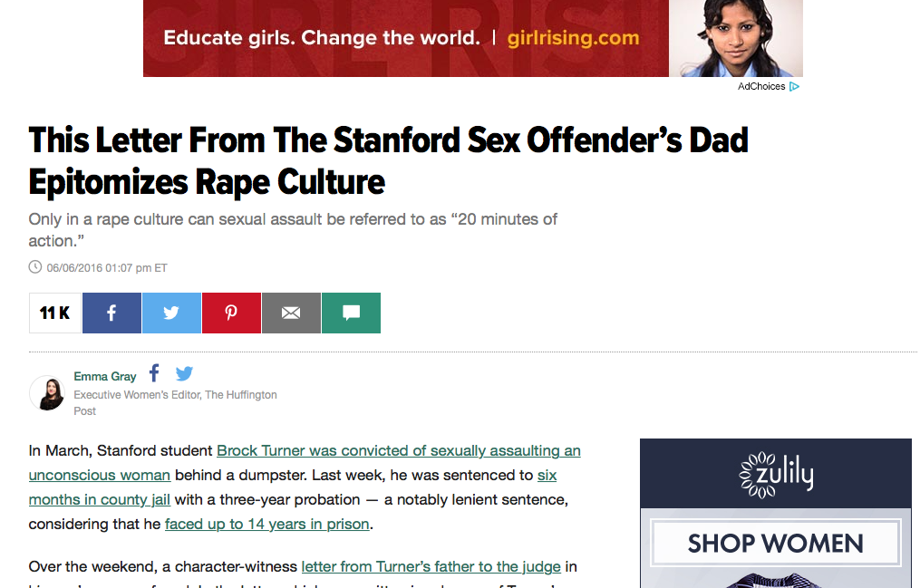Viewport: 920px width, 588px height.
Task: Open 'faced up to 14 years in prison' link
Action: 267,524
